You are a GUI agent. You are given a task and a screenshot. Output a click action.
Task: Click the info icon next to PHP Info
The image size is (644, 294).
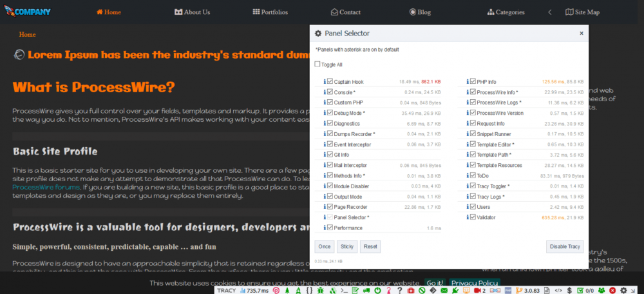point(468,82)
